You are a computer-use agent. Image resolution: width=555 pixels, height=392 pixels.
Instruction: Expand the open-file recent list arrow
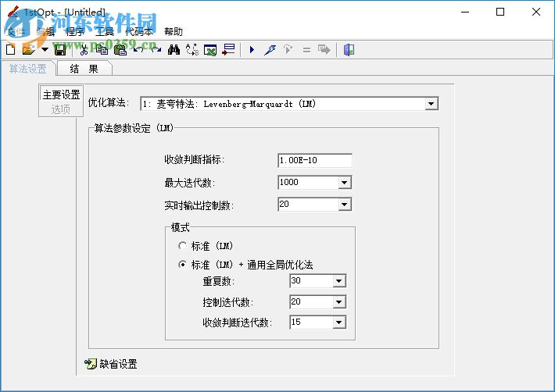45,50
